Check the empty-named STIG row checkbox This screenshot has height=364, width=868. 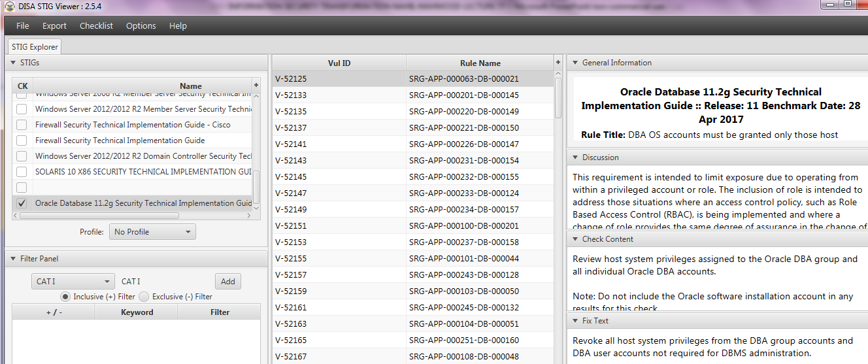point(22,188)
